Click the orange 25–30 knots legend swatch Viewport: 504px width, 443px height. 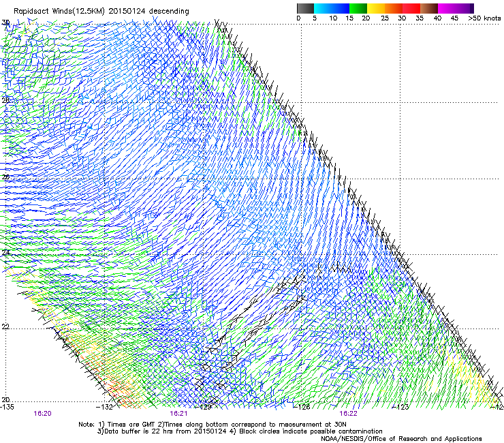coord(394,8)
